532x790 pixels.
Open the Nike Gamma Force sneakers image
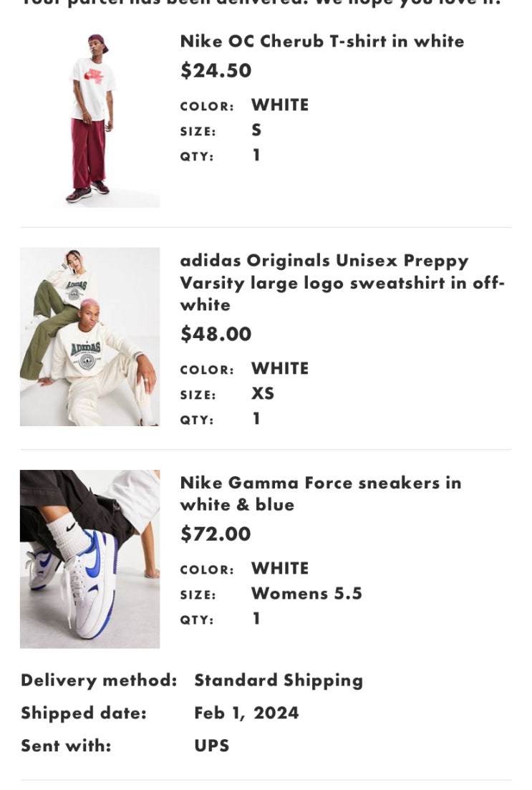(x=90, y=559)
